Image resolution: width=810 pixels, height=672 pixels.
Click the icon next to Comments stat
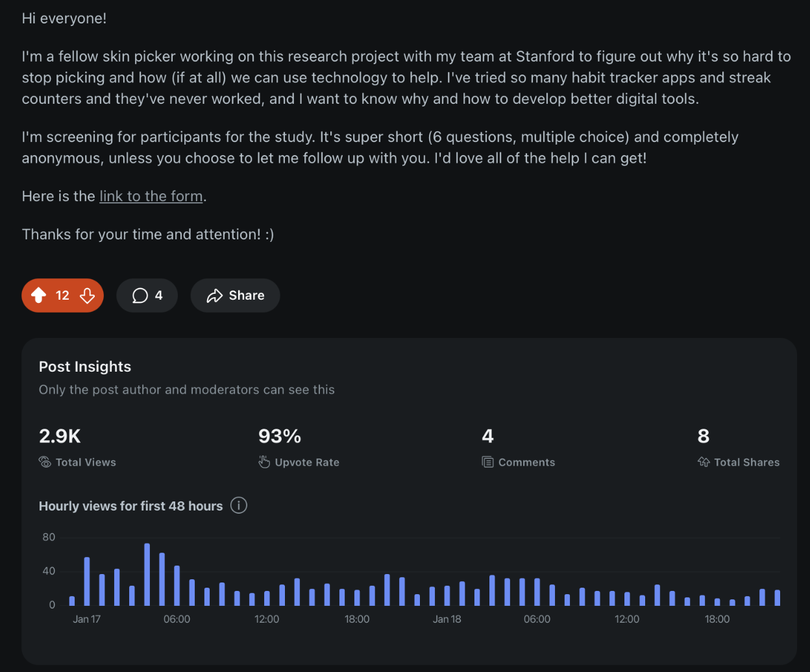(487, 462)
